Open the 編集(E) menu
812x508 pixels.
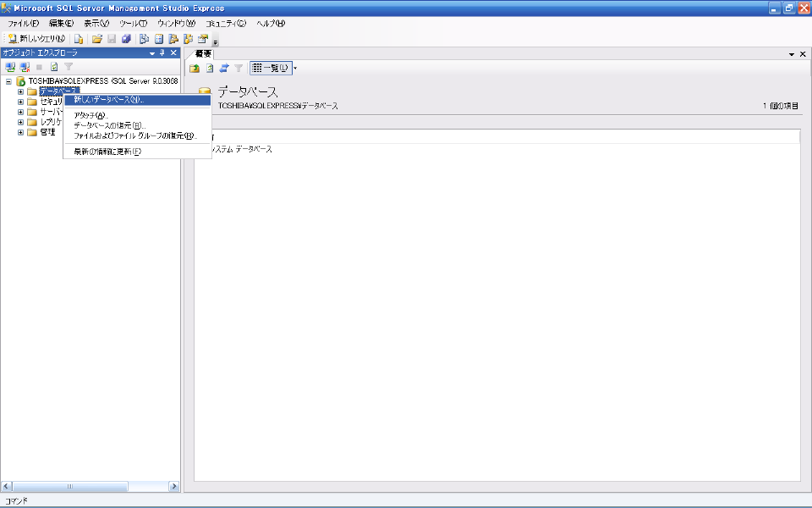[x=62, y=24]
